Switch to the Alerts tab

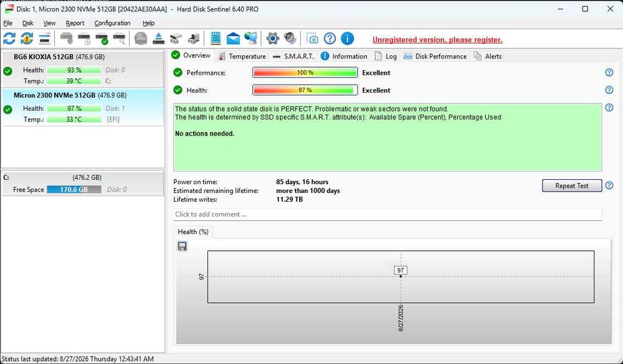pyautogui.click(x=488, y=57)
